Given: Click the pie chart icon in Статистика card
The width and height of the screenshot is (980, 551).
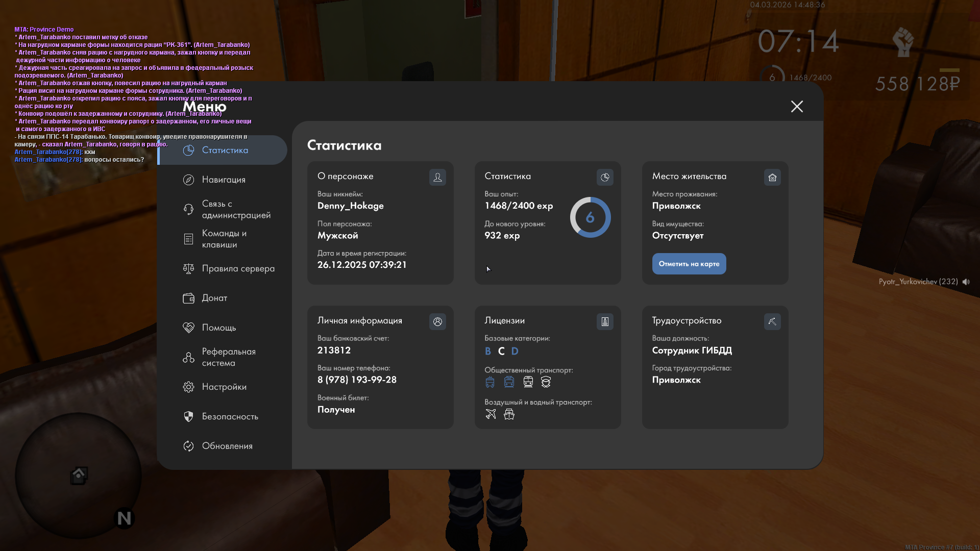Looking at the screenshot, I should [605, 177].
